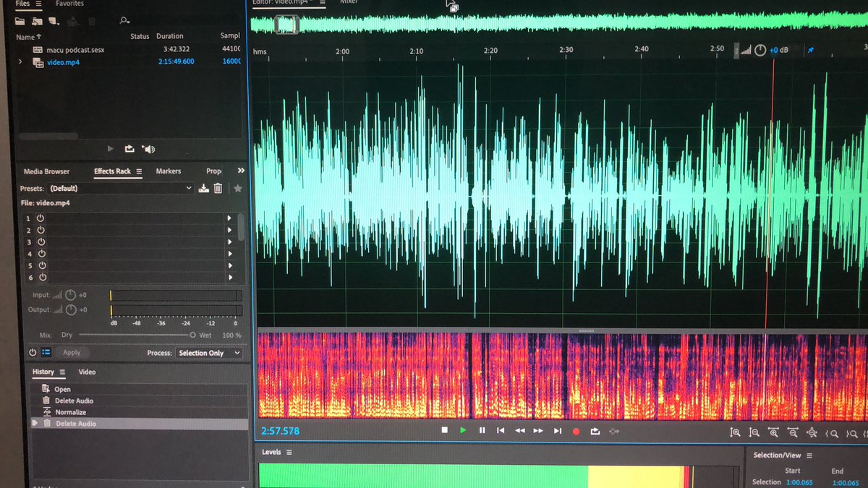The height and width of the screenshot is (488, 868).
Task: Click the Import File icon in Files panel
Action: [36, 21]
